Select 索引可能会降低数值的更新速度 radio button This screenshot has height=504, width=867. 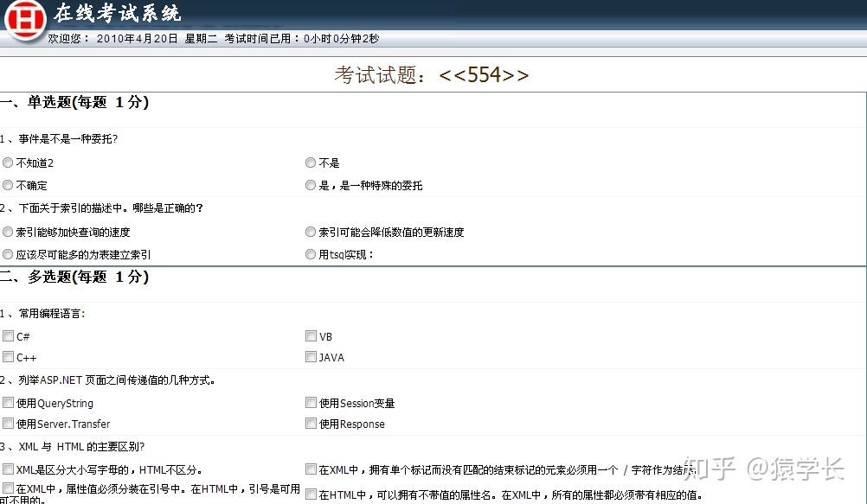[310, 232]
